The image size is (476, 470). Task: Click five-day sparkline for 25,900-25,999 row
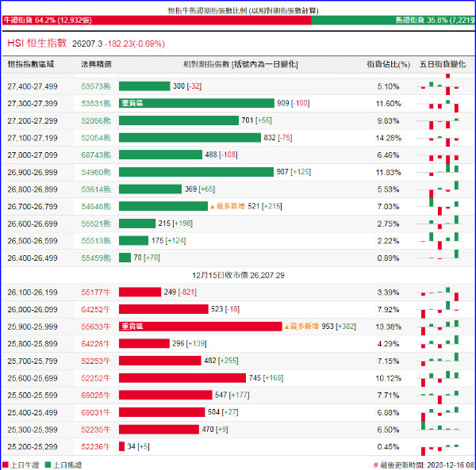pos(439,327)
